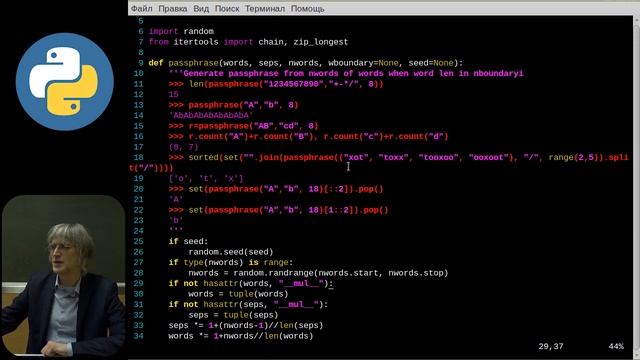Click the wrapped continuation text t("/"))))

(151, 168)
